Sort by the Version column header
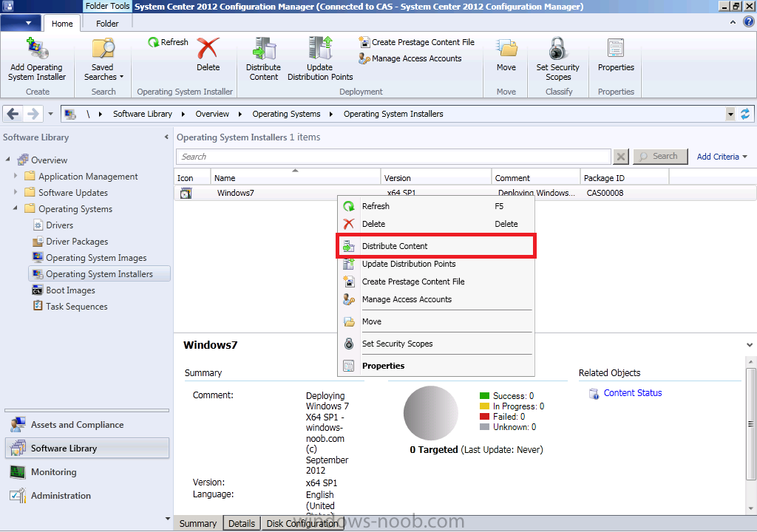757x532 pixels. pos(436,177)
